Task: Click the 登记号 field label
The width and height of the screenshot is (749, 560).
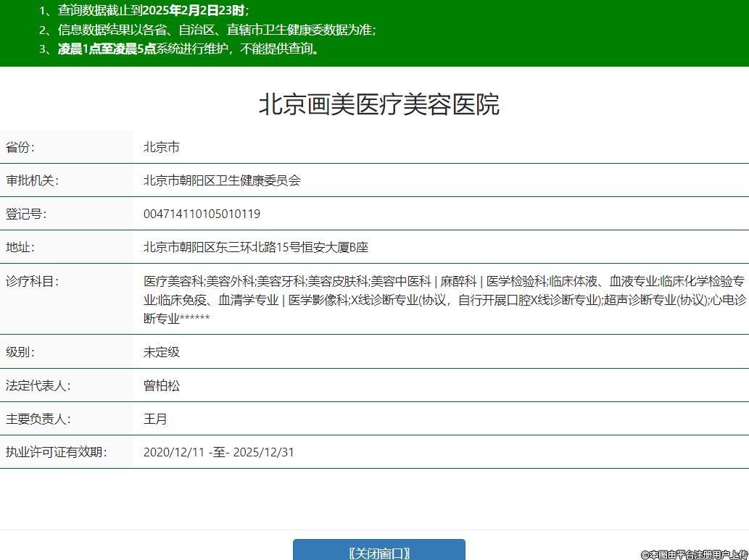Action: pos(26,214)
